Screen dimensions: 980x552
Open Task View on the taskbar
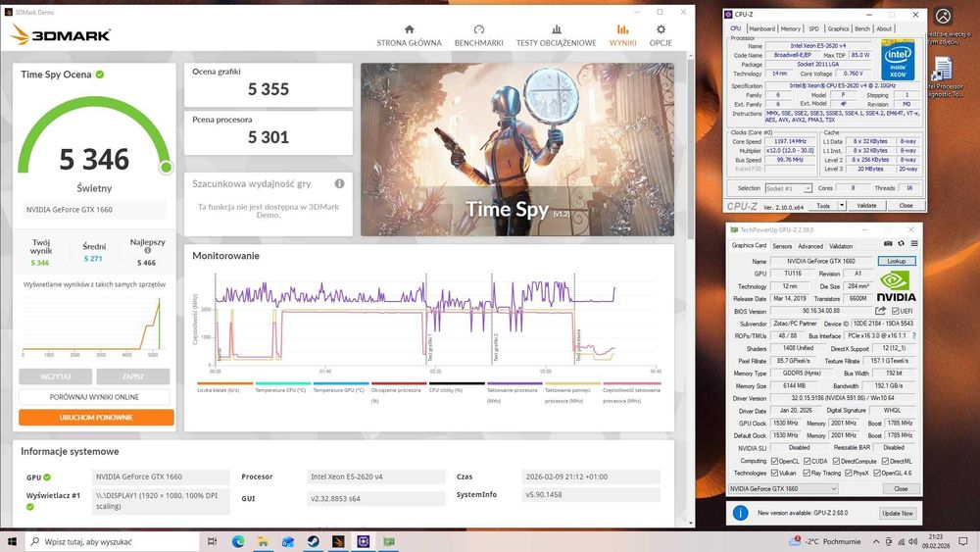[212, 541]
